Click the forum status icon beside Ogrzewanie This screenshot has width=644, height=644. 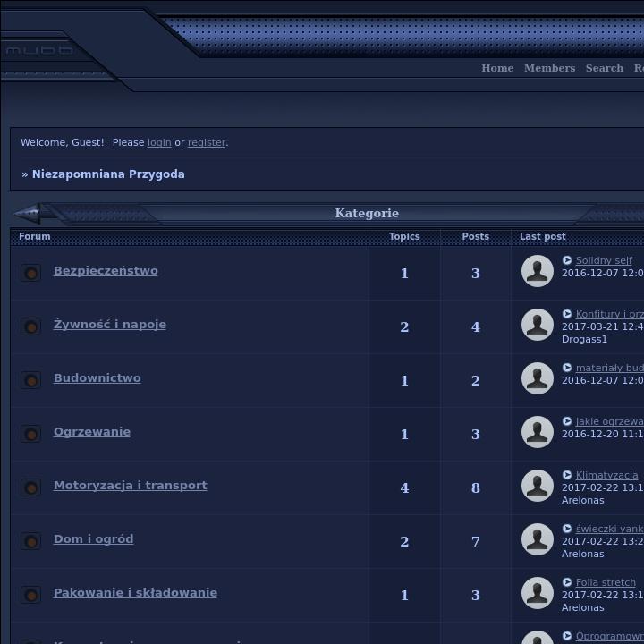click(30, 434)
